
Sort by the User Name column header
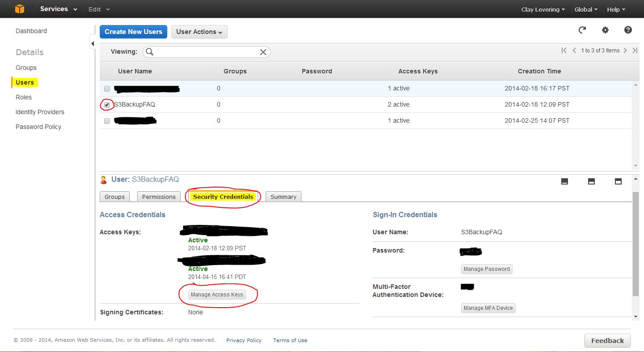coord(135,71)
